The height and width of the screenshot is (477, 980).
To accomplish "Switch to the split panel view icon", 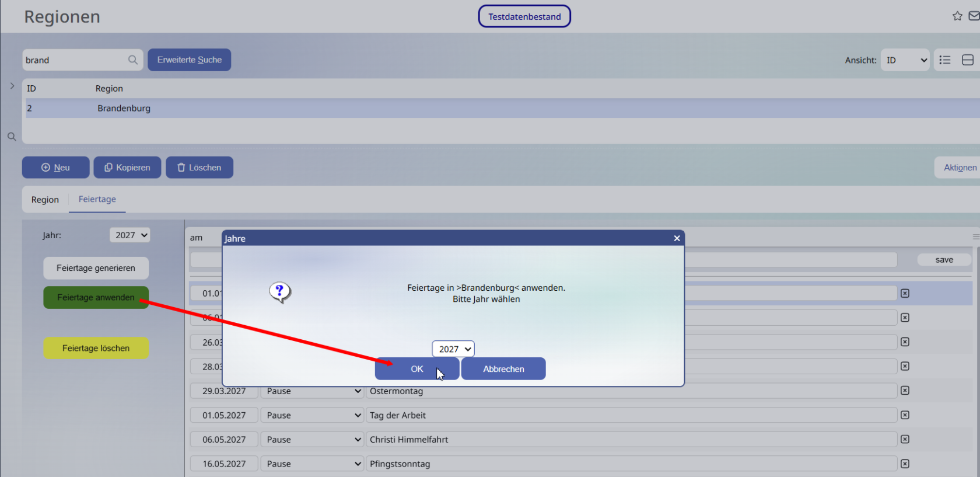I will pos(968,60).
